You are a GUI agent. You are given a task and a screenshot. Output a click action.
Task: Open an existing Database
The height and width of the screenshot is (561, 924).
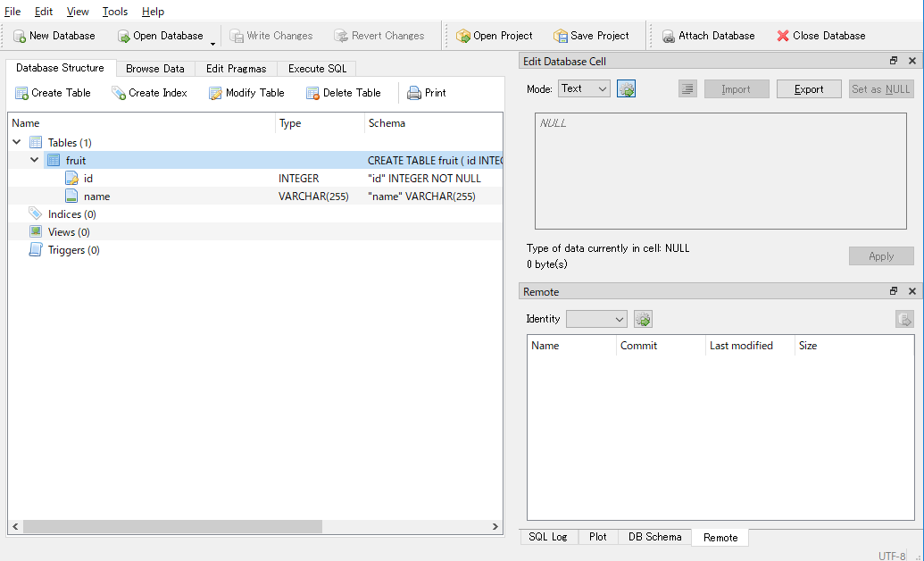161,36
